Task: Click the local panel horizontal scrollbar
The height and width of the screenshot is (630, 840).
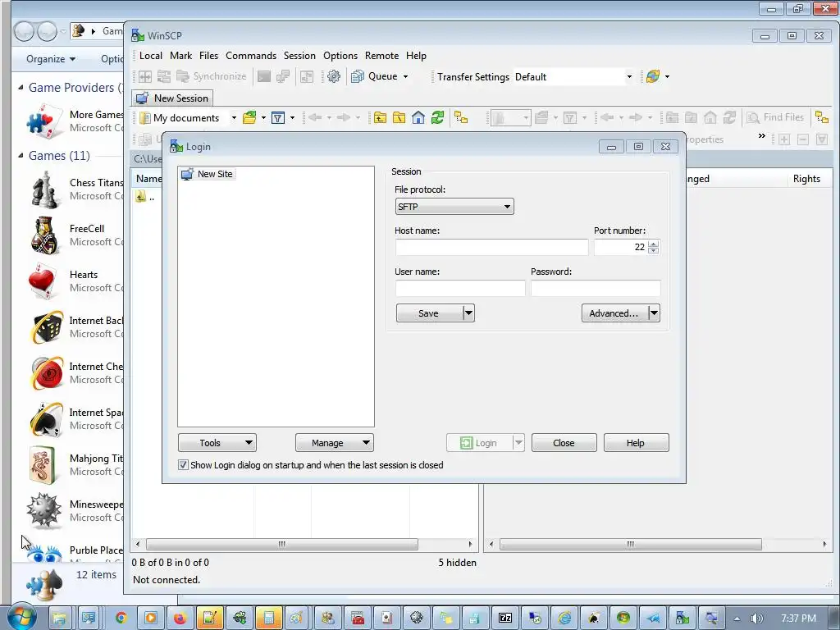Action: coord(282,545)
